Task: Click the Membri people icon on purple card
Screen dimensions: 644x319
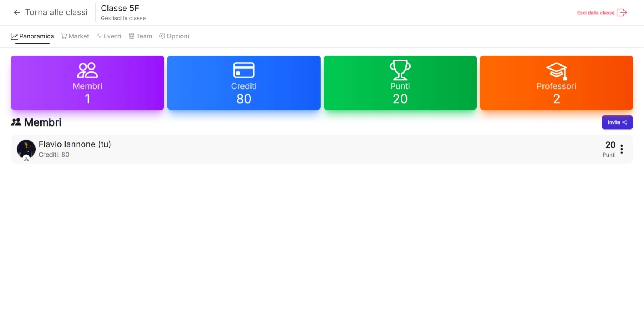Action: pyautogui.click(x=87, y=70)
